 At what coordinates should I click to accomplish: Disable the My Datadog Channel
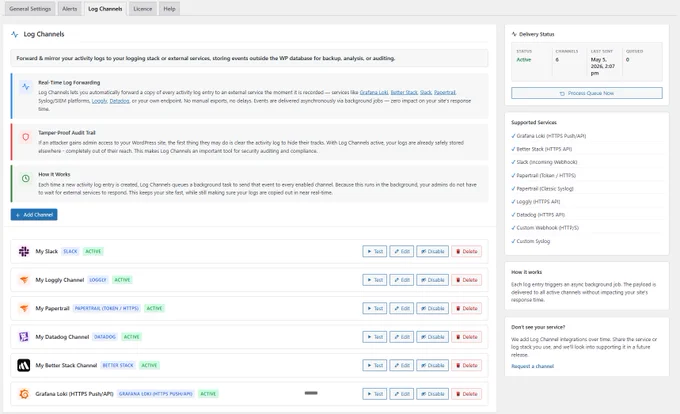[432, 337]
